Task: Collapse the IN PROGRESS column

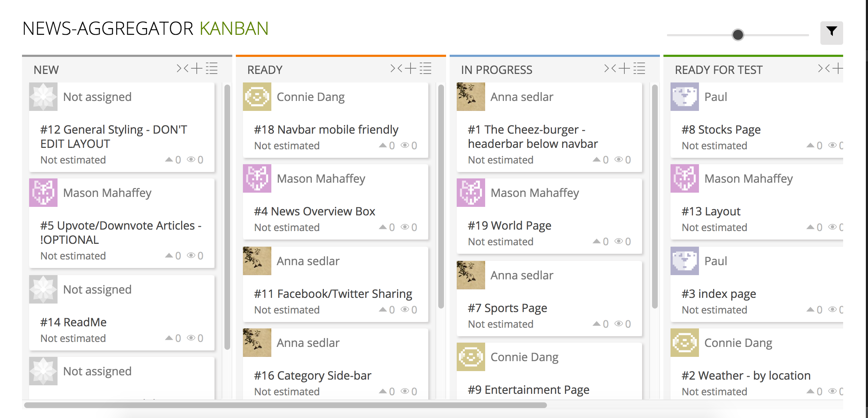Action: click(610, 68)
